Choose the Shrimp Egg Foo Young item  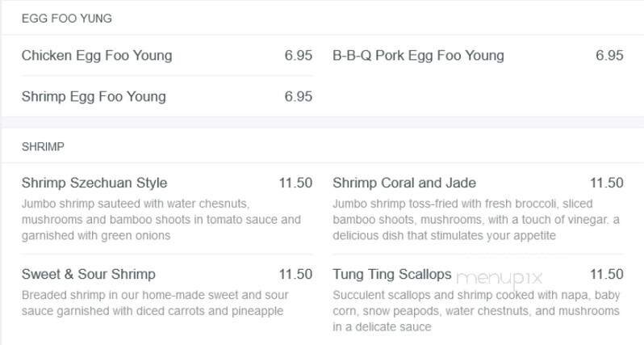pos(94,97)
